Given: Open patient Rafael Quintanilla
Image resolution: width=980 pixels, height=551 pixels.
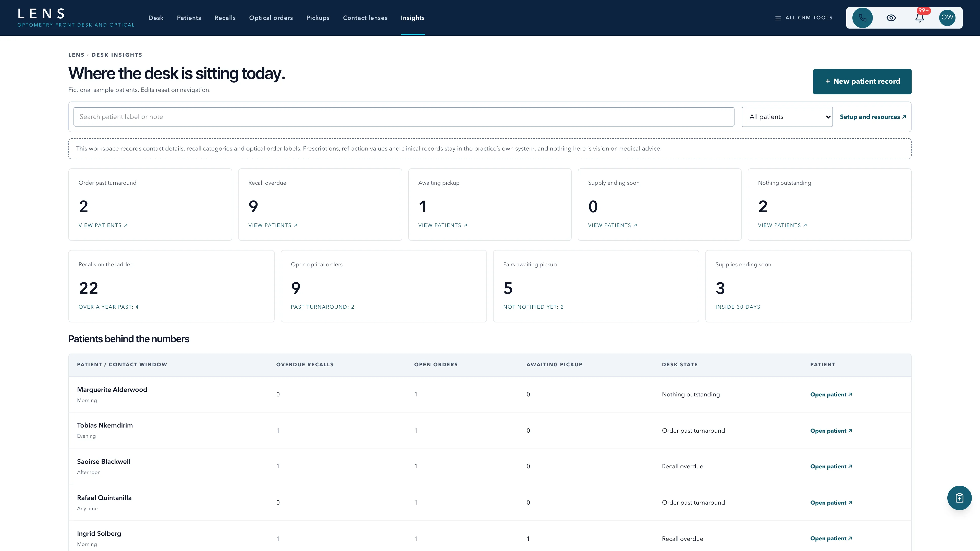Looking at the screenshot, I should pyautogui.click(x=831, y=502).
